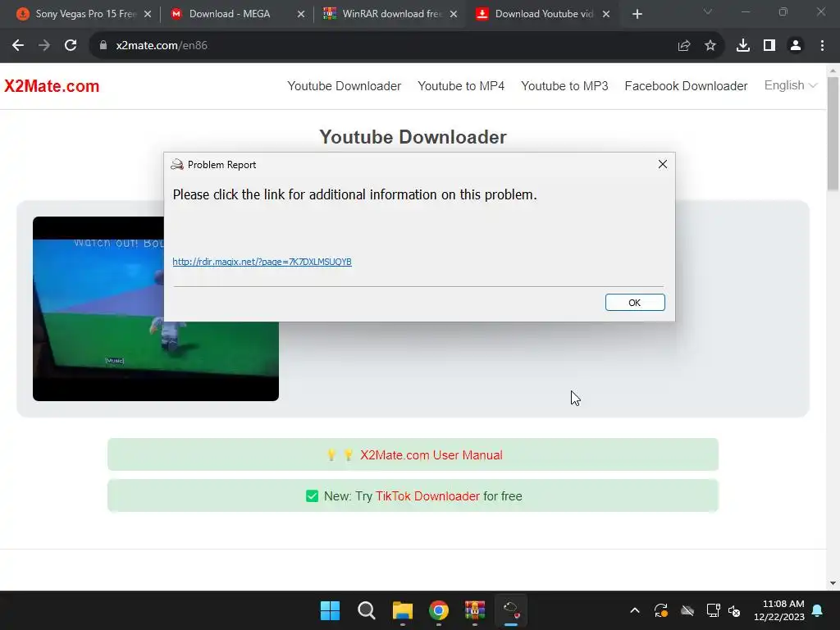
Task: Open the Youtube to MP4 nav link
Action: point(461,86)
